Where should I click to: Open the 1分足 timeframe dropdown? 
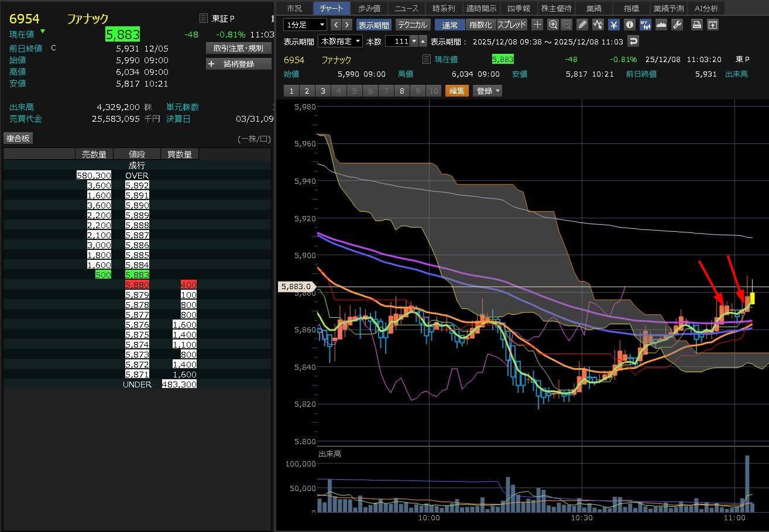point(305,25)
